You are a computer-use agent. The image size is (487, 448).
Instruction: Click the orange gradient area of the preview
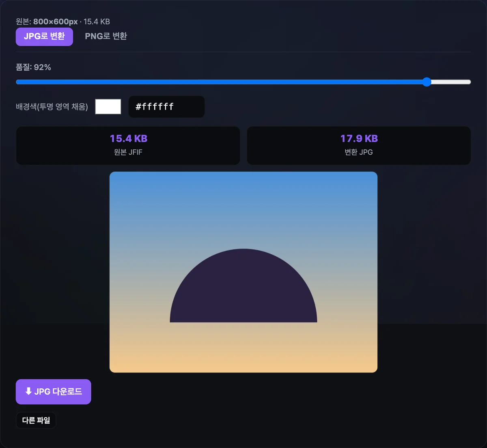click(x=243, y=353)
